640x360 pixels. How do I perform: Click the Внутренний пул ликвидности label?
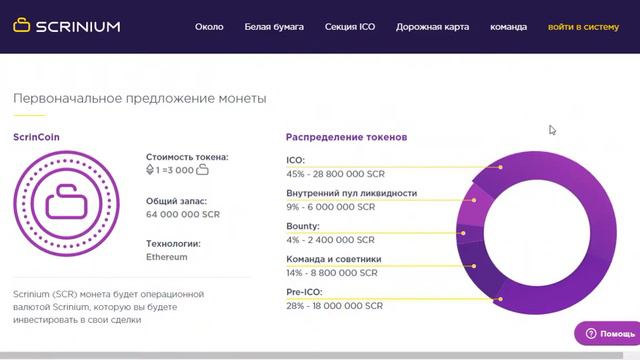(351, 193)
